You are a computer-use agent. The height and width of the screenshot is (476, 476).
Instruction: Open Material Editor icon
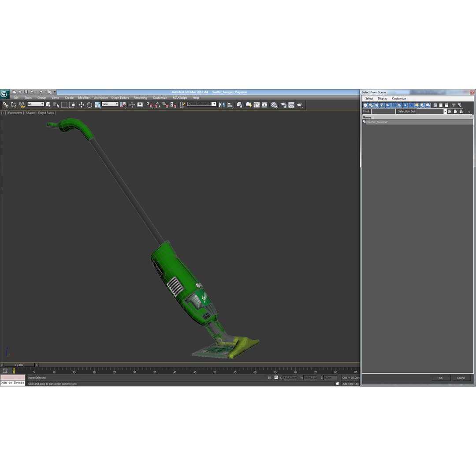click(274, 105)
